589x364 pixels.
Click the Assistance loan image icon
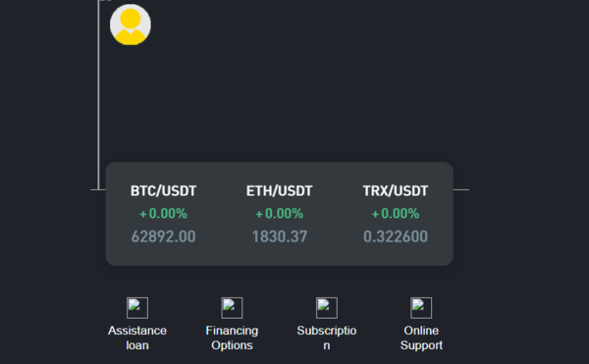tap(137, 308)
